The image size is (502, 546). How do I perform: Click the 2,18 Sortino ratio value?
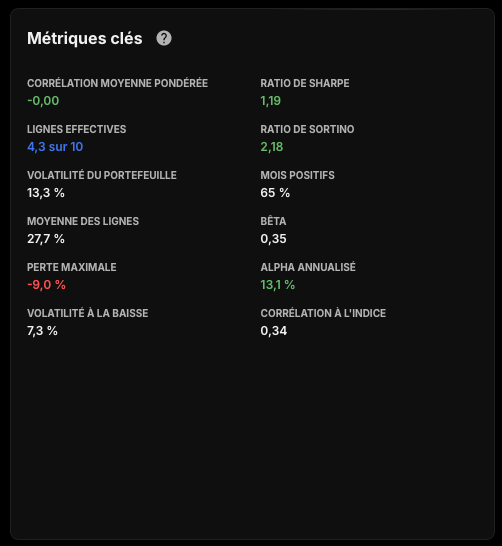tap(272, 147)
